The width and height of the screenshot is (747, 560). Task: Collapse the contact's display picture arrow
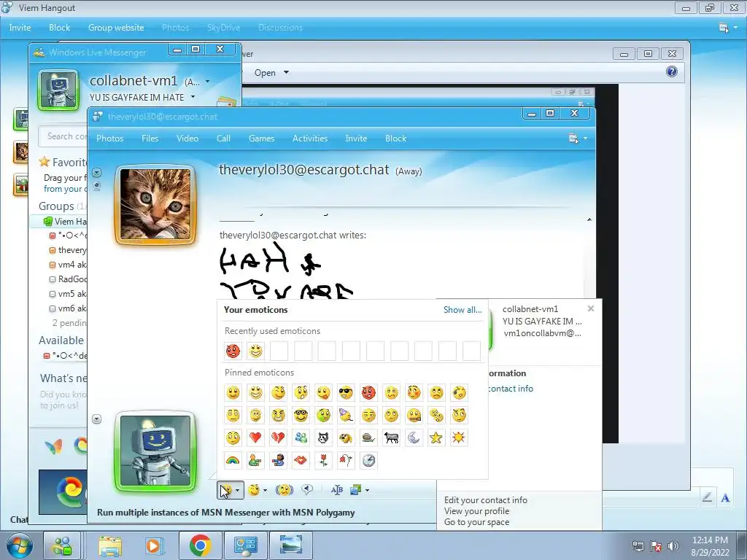click(97, 172)
